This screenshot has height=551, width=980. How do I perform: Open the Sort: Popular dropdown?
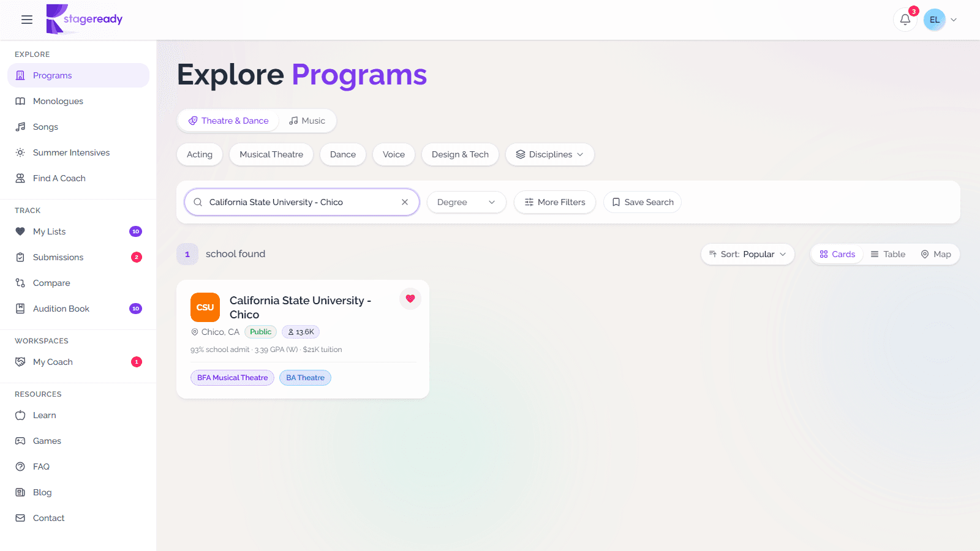click(x=747, y=254)
